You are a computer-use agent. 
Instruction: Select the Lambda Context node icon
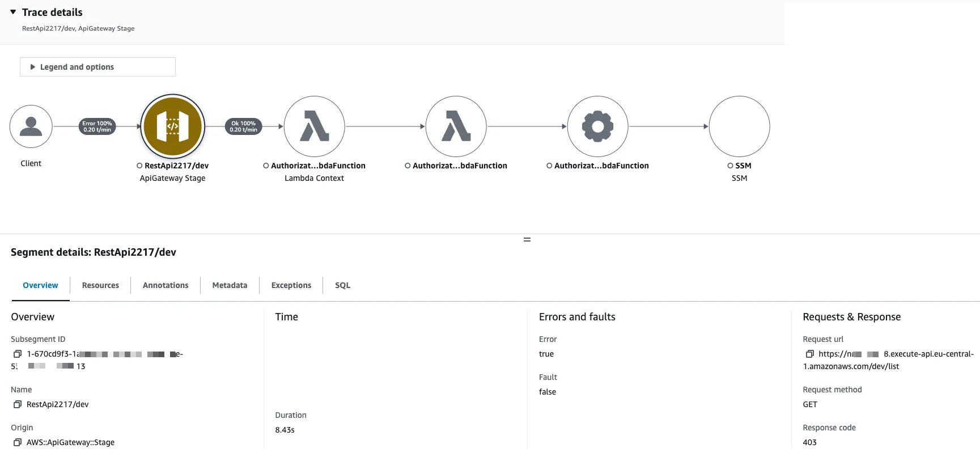click(315, 126)
